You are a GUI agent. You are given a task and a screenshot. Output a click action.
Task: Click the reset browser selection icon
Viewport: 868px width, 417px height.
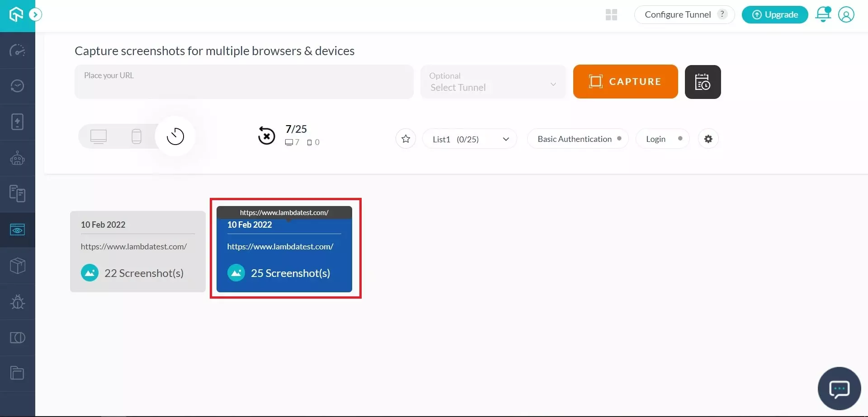[266, 136]
